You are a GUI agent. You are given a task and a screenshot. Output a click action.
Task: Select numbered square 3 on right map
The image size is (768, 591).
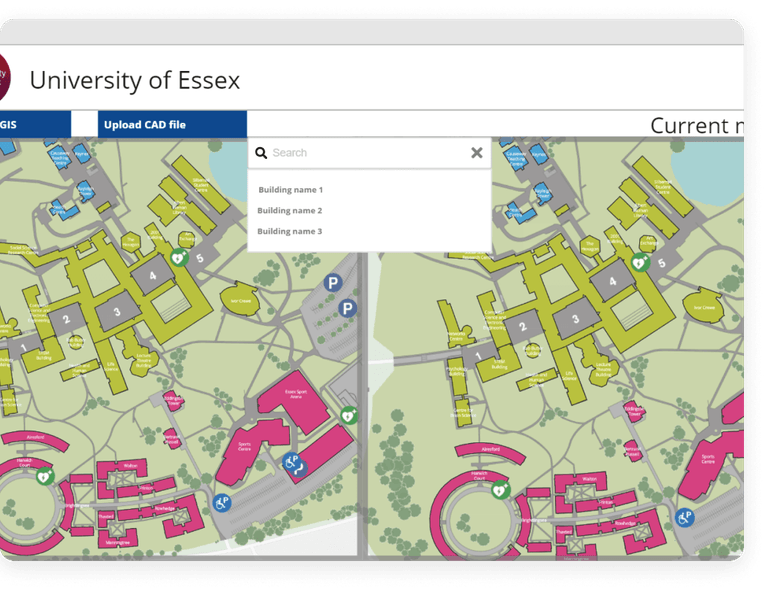(576, 319)
